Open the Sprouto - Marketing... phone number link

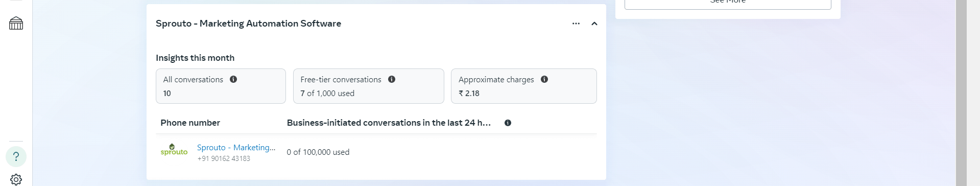(236, 147)
